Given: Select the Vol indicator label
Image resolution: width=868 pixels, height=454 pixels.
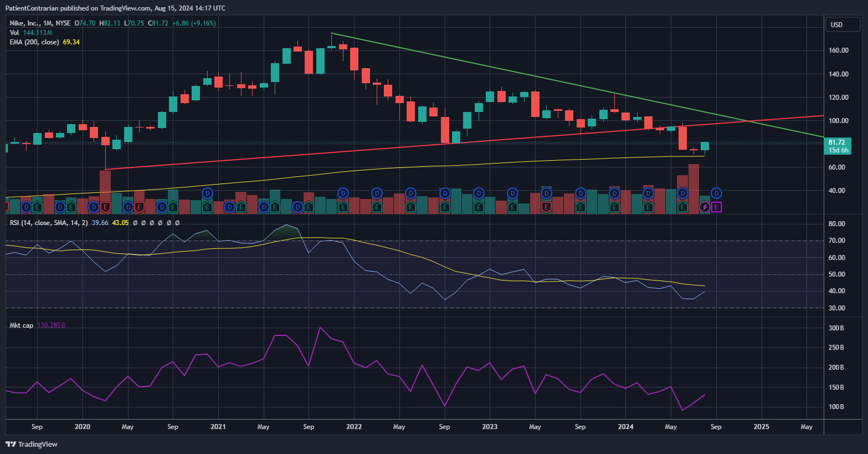Looking at the screenshot, I should click(14, 33).
